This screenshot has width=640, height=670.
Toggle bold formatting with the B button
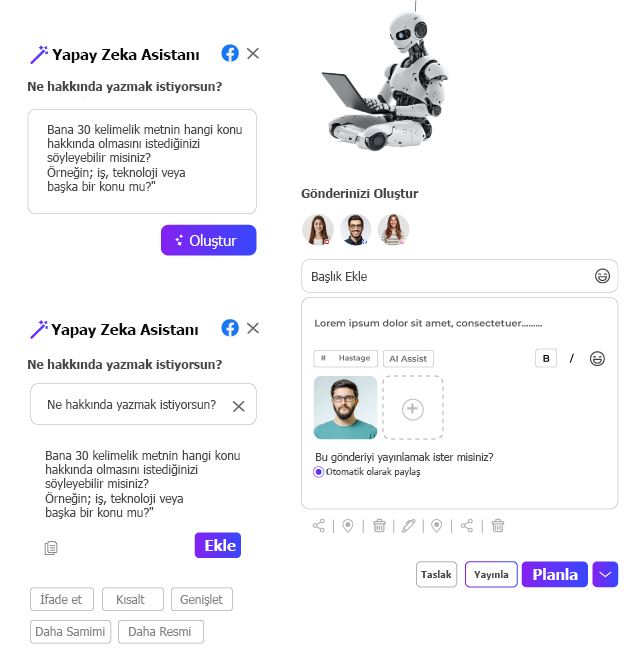pyautogui.click(x=546, y=358)
